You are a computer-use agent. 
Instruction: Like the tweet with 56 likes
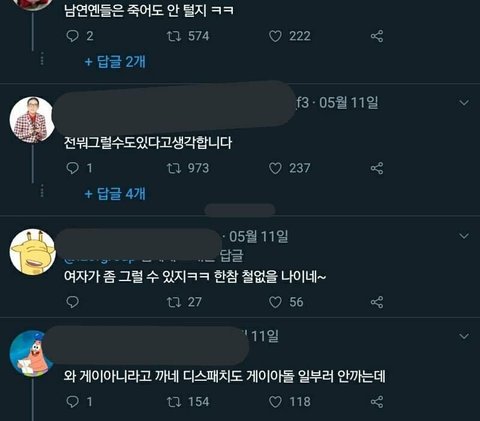coord(275,302)
